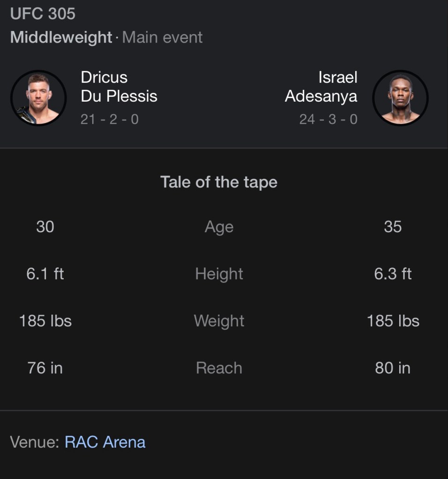The width and height of the screenshot is (448, 479).
Task: Open the RAC Arena venue link
Action: click(x=105, y=442)
